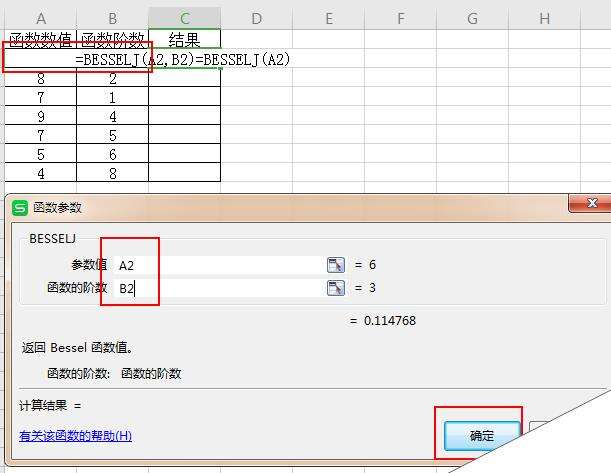Click column B cell with value 2
Image resolution: width=611 pixels, height=473 pixels.
[x=113, y=79]
